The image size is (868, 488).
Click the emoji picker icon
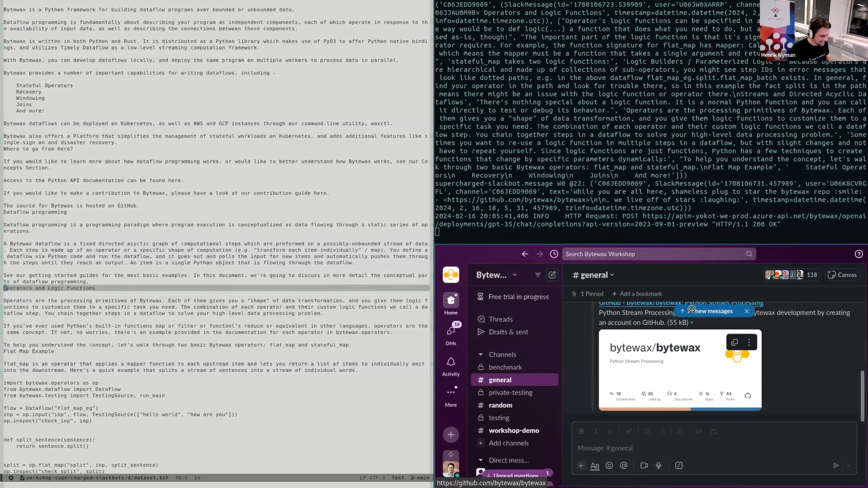[x=609, y=465]
